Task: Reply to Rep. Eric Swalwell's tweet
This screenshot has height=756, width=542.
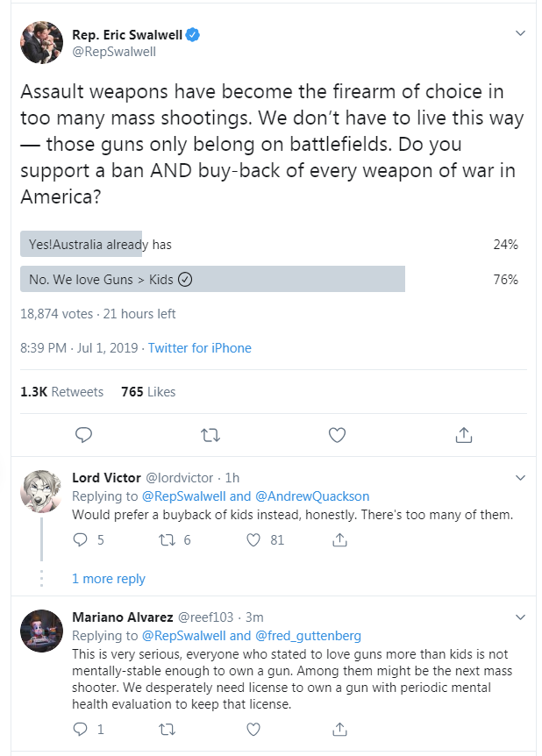Action: pyautogui.click(x=83, y=435)
